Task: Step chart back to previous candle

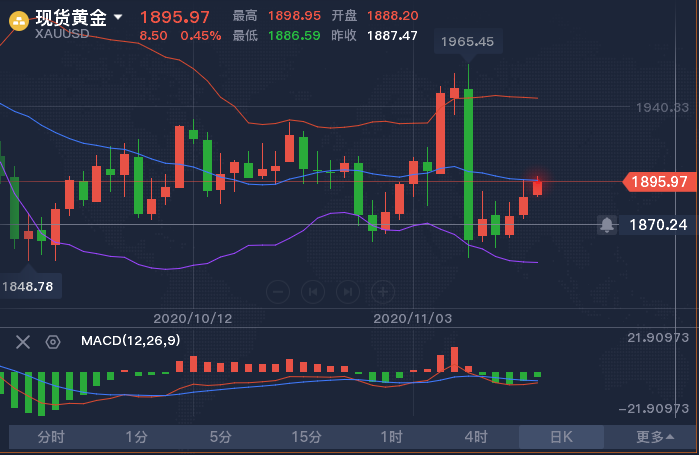Action: pos(313,292)
